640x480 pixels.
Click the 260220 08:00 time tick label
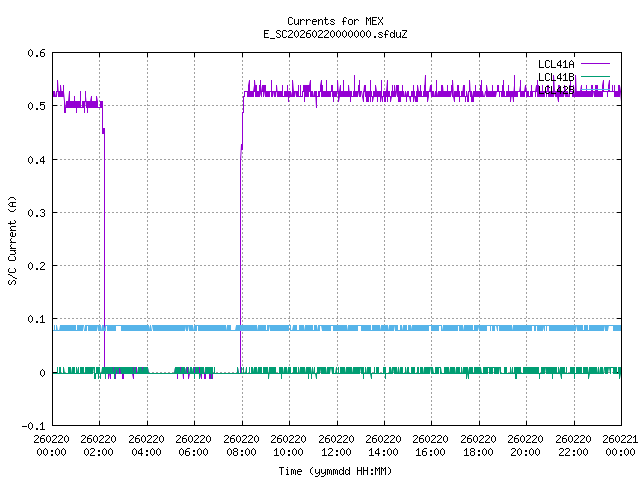click(x=241, y=444)
